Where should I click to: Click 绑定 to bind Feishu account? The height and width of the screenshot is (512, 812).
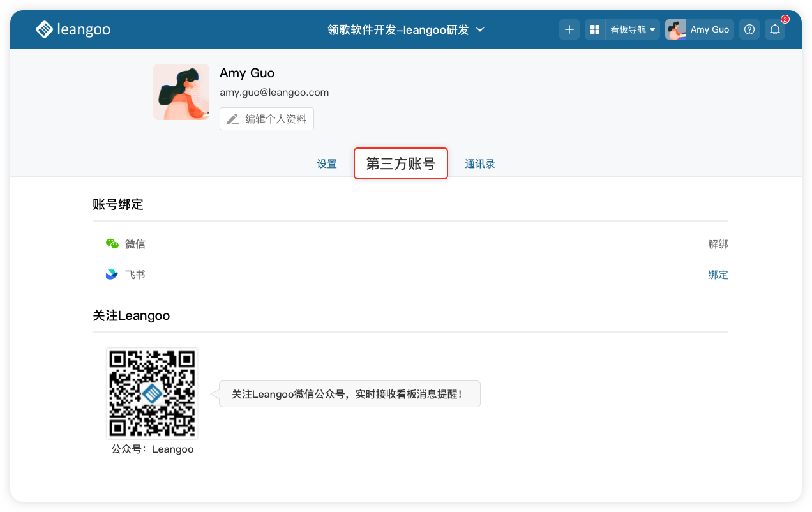click(x=718, y=275)
